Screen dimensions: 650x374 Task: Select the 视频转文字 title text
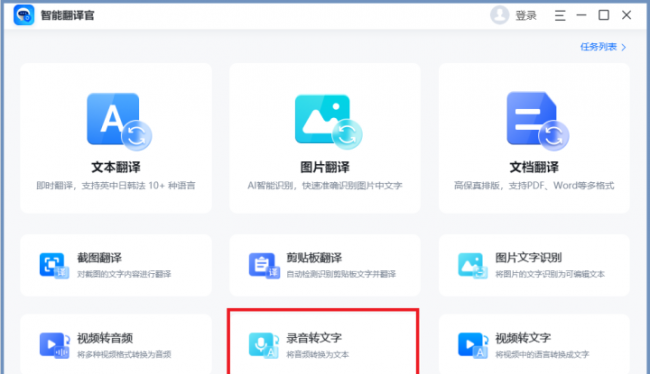pyautogui.click(x=523, y=338)
